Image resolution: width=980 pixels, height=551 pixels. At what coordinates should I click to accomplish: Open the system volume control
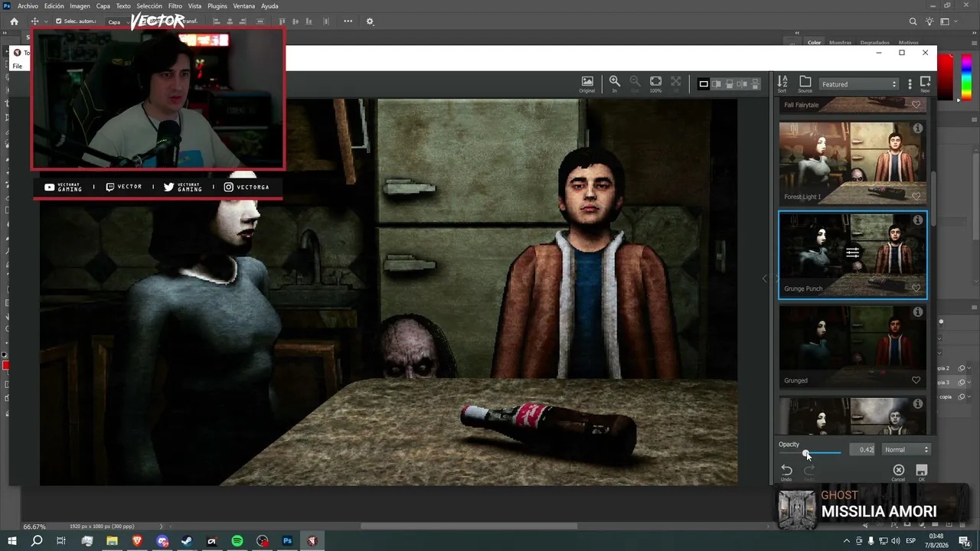tap(894, 541)
